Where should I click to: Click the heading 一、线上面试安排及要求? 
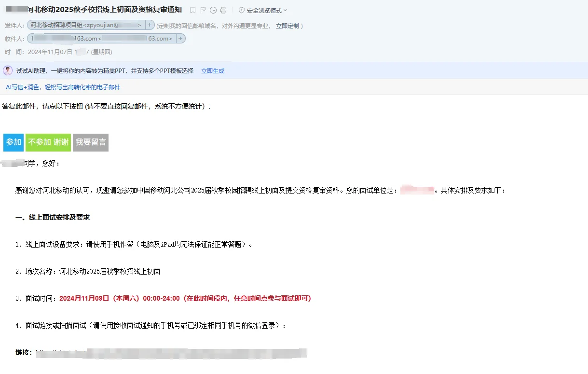pyautogui.click(x=53, y=218)
